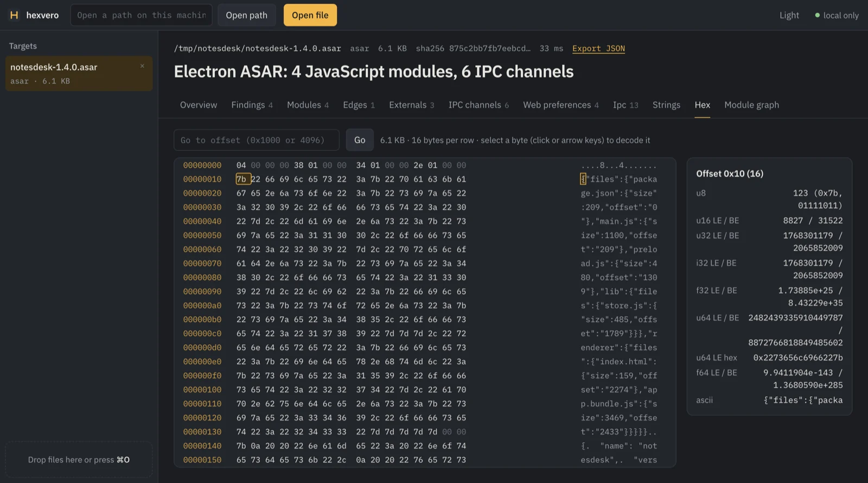Select the Externals tab
Viewport: 868px width, 483px height.
click(x=411, y=105)
